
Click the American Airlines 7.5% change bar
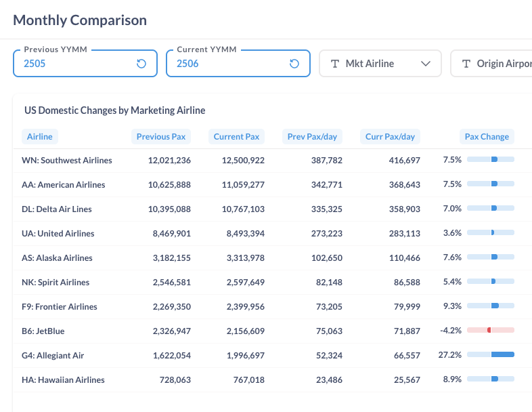point(491,184)
